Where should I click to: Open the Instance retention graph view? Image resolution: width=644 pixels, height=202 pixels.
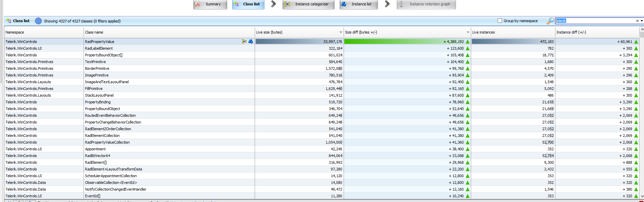[426, 4]
